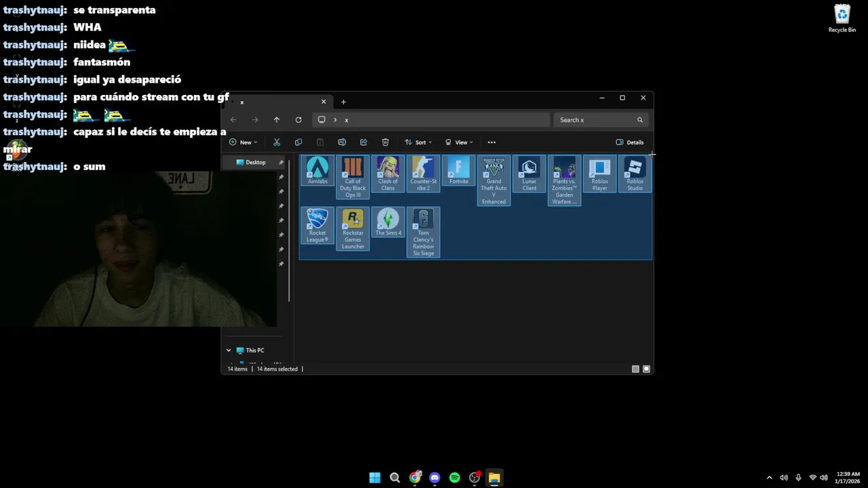Collapse the This PC tree node
The width and height of the screenshot is (868, 488).
(229, 350)
